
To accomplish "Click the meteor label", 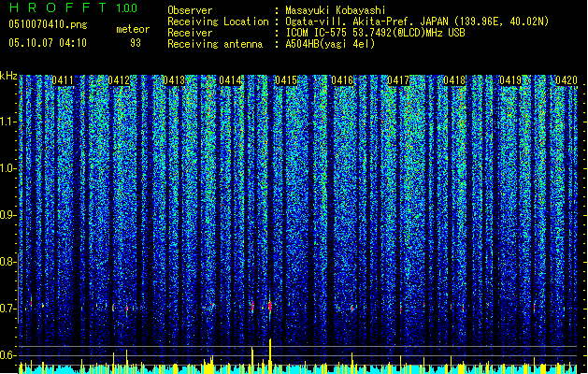I will point(133,29).
